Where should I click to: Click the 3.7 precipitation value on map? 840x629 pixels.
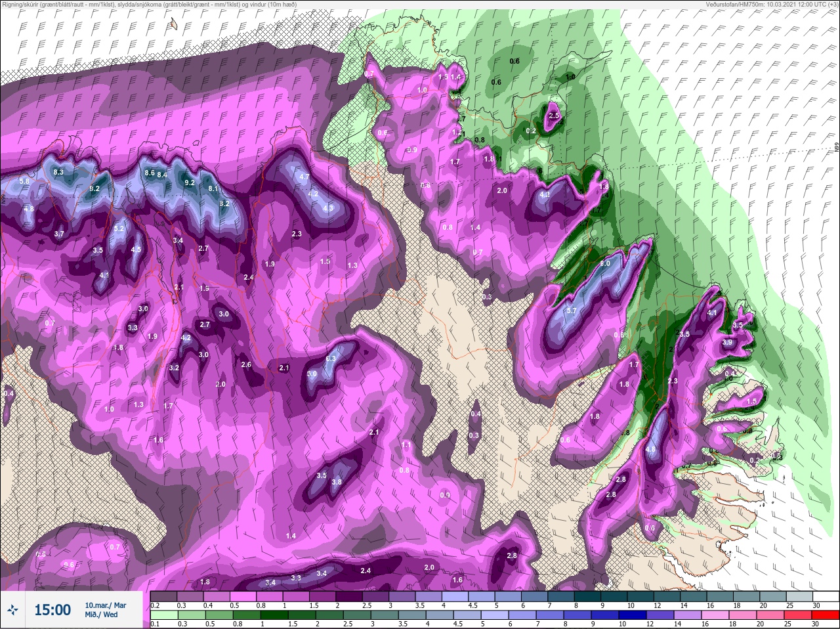click(59, 234)
